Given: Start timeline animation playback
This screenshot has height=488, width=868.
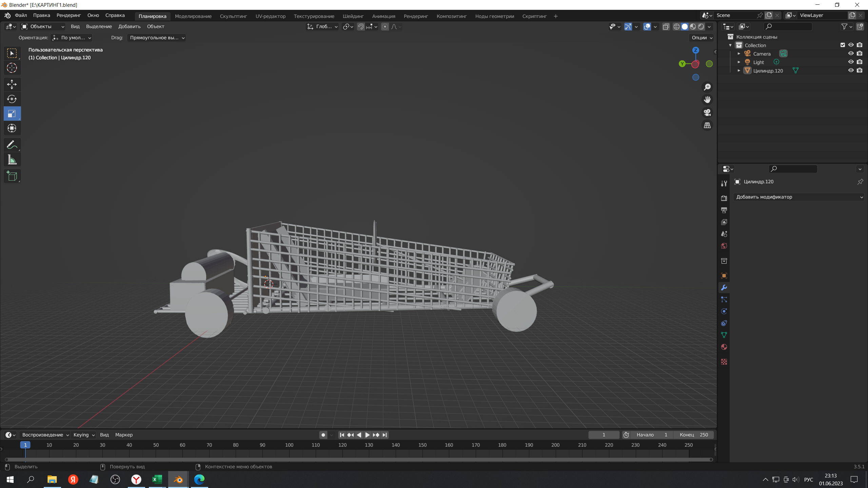Looking at the screenshot, I should [367, 435].
